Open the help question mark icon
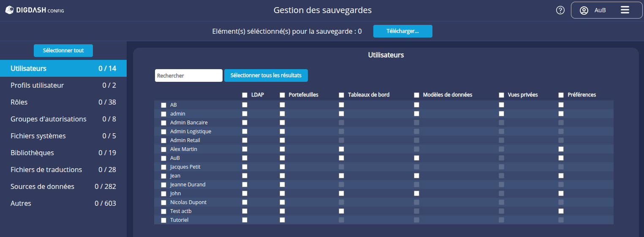Viewport: 644px width, 237px height. (x=560, y=10)
